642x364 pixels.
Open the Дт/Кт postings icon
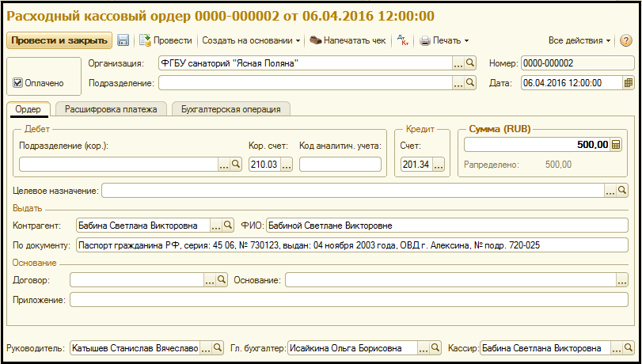[x=403, y=40]
